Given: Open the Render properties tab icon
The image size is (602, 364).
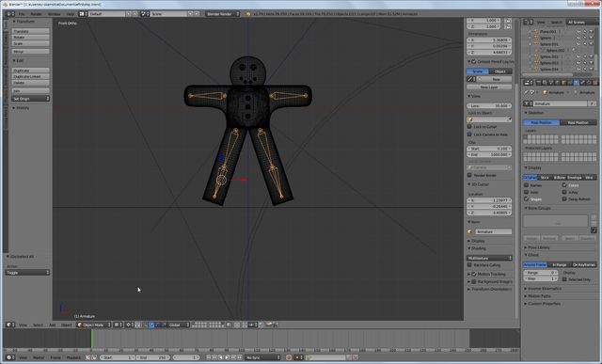Looking at the screenshot, I should pos(539,83).
